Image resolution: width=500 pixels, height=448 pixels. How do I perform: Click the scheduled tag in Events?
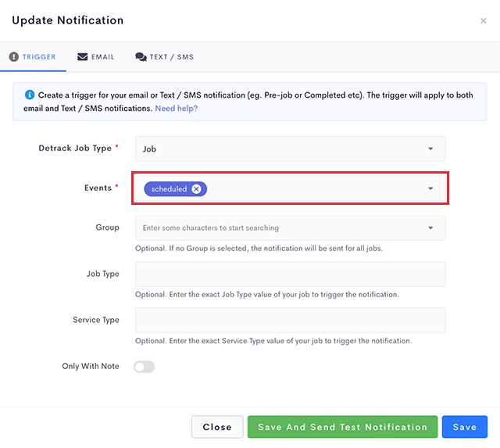(169, 189)
